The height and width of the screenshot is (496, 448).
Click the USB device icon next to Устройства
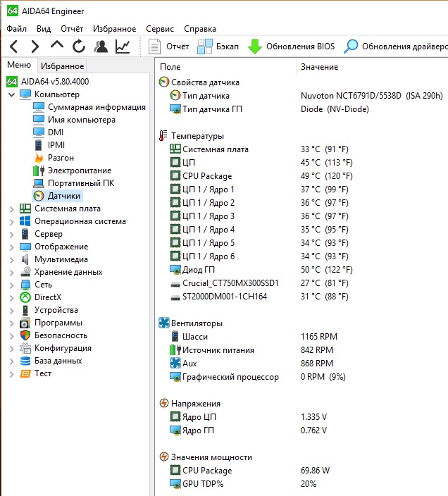tap(25, 310)
